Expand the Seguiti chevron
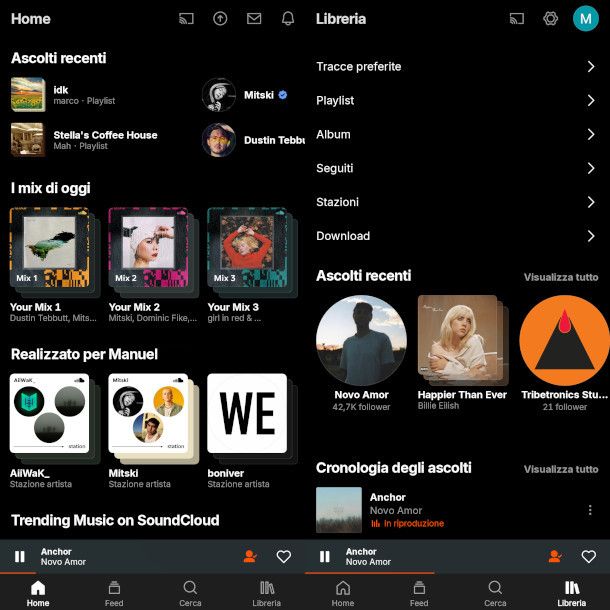 (x=591, y=168)
